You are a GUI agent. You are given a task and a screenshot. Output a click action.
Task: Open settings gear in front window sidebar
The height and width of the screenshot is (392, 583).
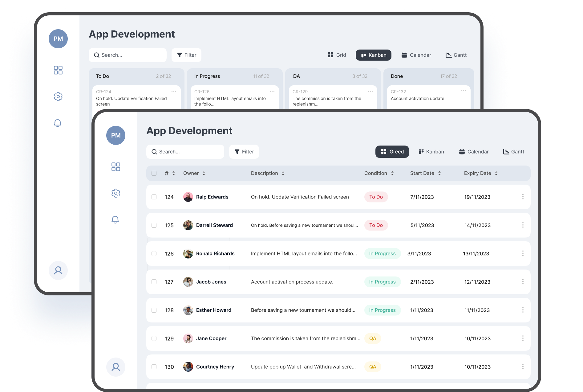click(x=116, y=193)
